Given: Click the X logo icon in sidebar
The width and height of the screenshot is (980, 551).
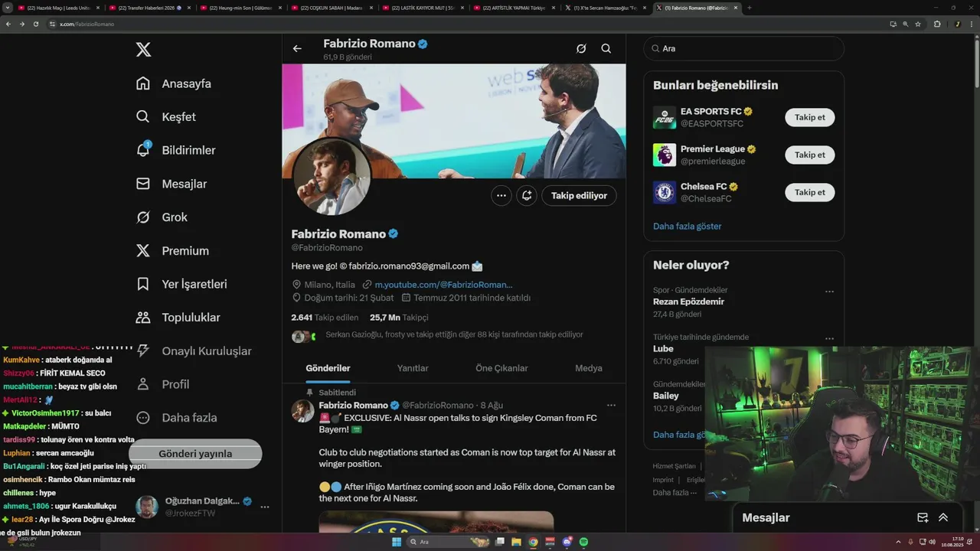Looking at the screenshot, I should [x=143, y=50].
